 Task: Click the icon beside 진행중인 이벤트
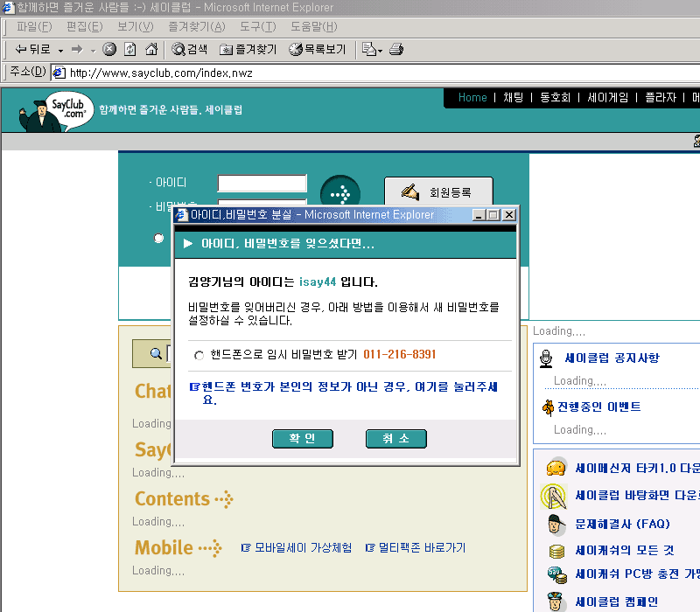pos(548,407)
